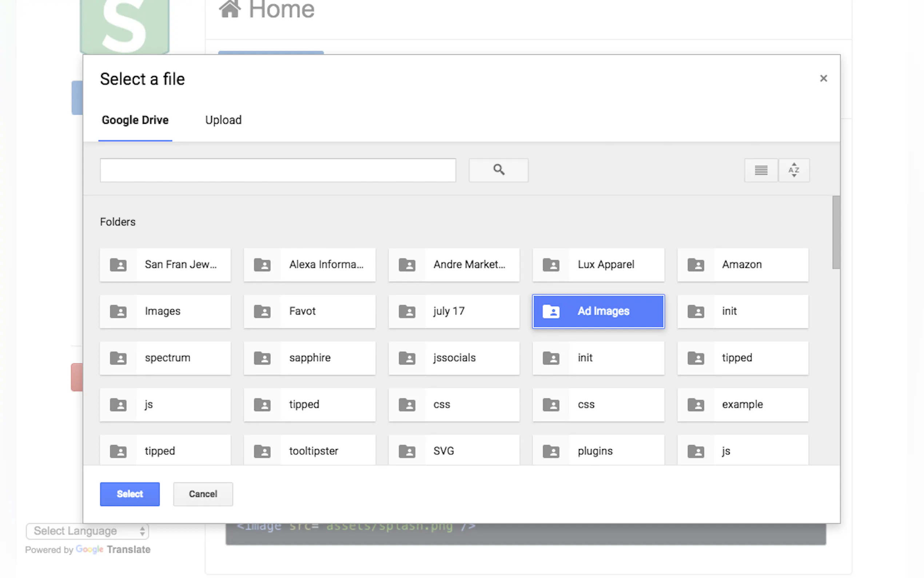Choose the tooltipster folder
The width and height of the screenshot is (924, 578).
(x=310, y=451)
